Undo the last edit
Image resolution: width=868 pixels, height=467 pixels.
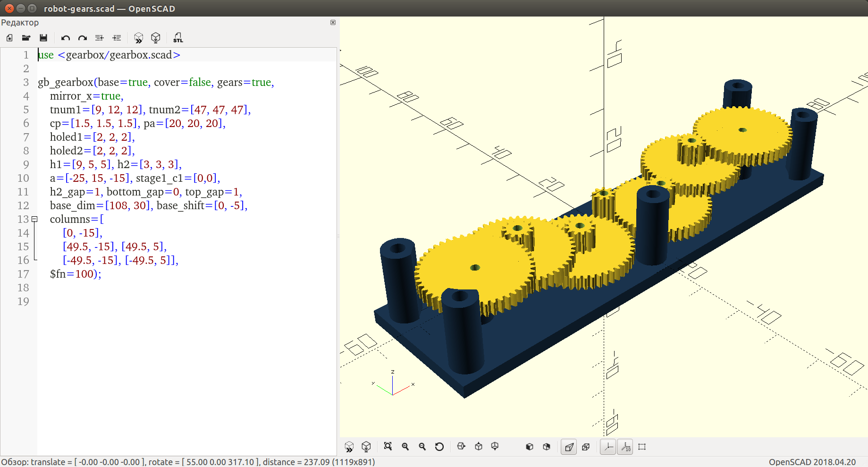point(66,38)
